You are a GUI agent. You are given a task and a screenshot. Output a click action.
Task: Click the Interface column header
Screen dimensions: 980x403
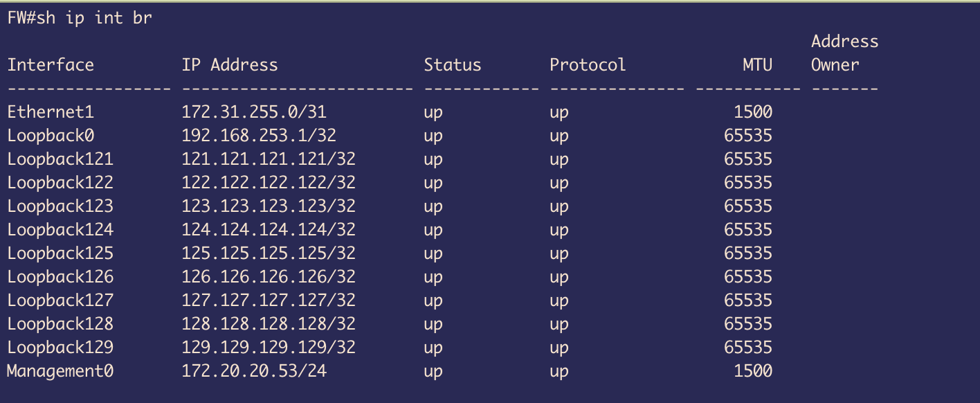coord(51,65)
